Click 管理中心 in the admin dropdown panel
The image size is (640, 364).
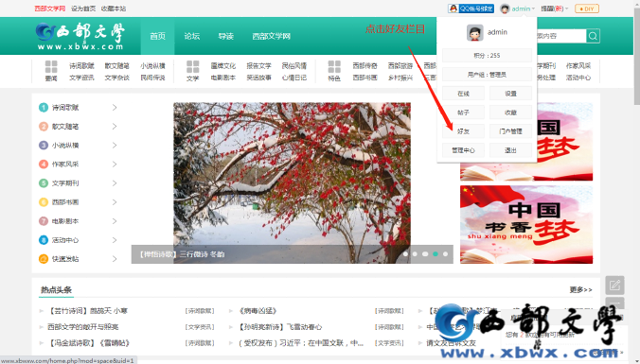(463, 150)
